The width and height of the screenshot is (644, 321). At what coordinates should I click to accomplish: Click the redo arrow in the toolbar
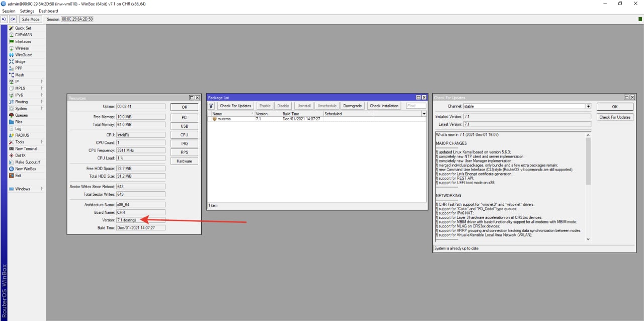tap(13, 19)
